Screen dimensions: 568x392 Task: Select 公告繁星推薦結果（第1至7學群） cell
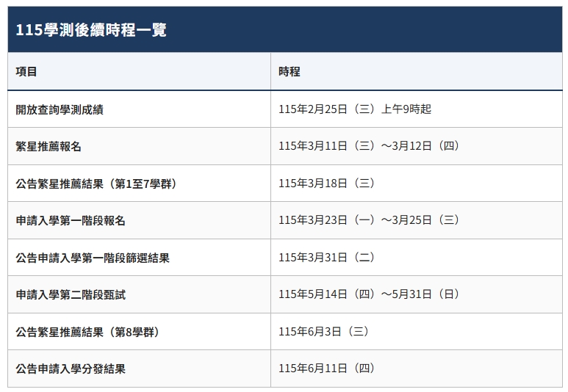[96, 184]
